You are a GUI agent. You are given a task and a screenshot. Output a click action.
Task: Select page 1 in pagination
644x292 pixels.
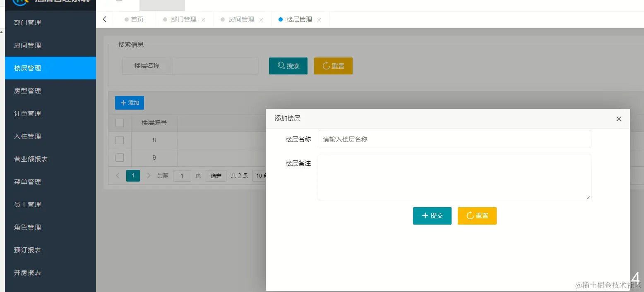(x=133, y=176)
